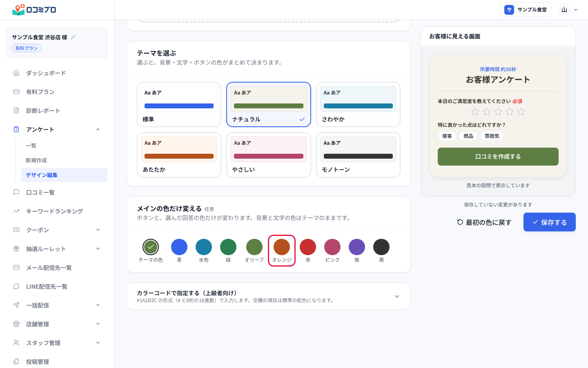This screenshot has width=588, height=368.
Task: Click the 抽選ルーレット gift icon
Action: [x=16, y=249]
